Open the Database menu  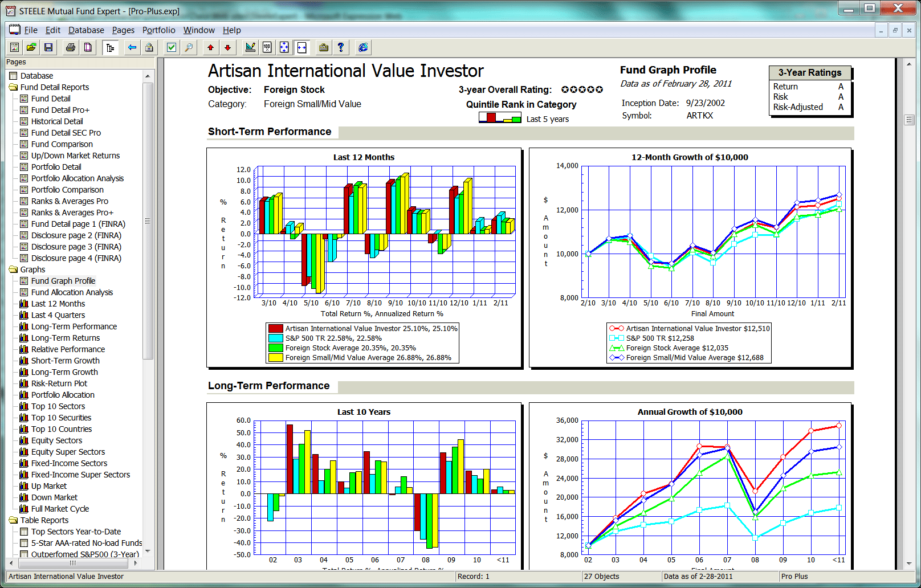[86, 30]
